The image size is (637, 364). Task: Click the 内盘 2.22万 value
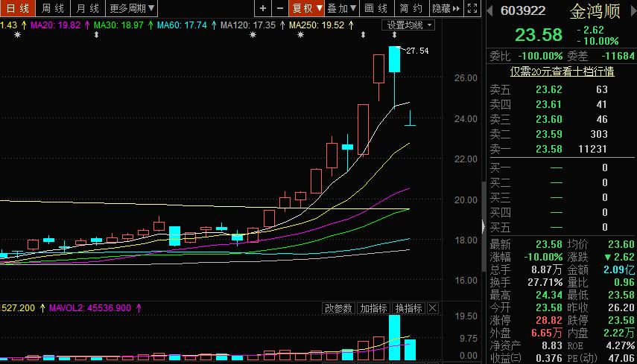pos(618,333)
